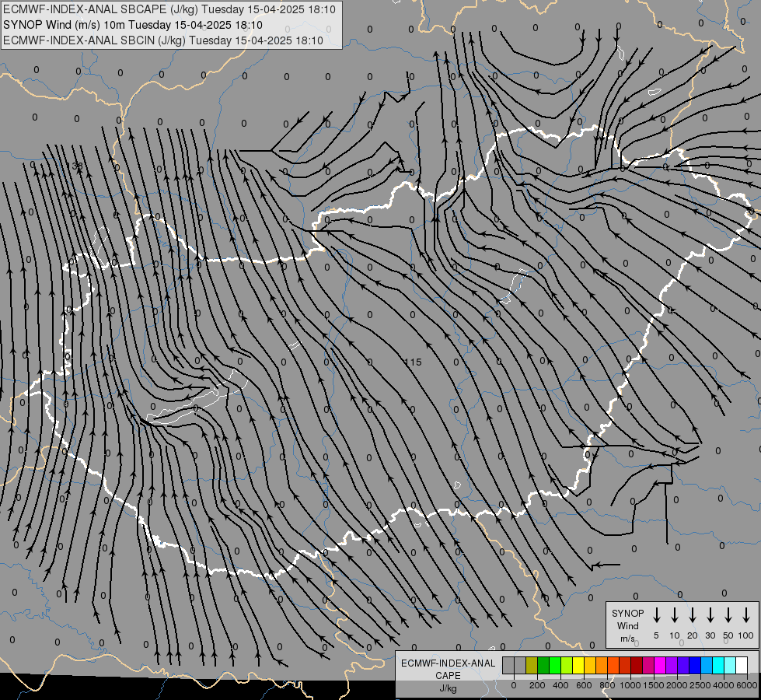The image size is (761, 700).
Task: Click the CAPE legend label 4000
Action: pos(724,685)
